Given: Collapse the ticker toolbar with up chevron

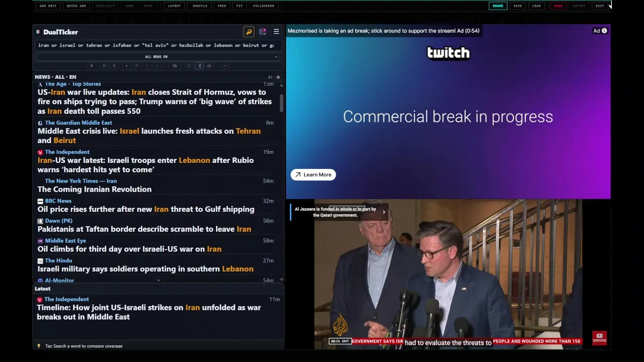Looking at the screenshot, I should pos(225,66).
